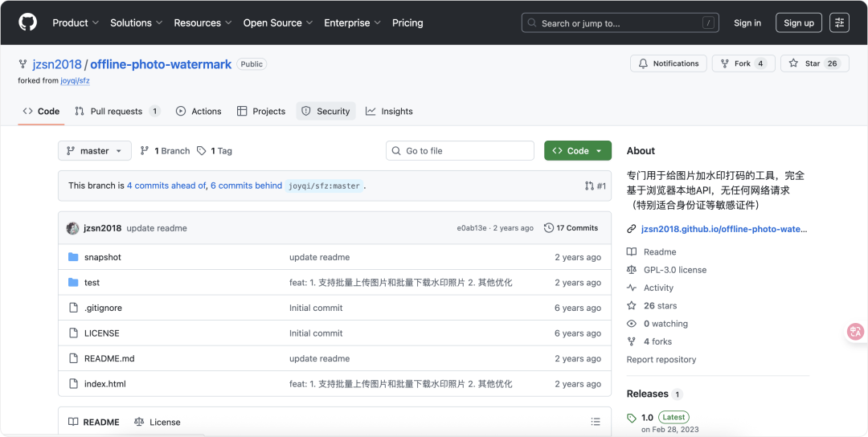Click the pull request #1 icon
Viewport: 868px width, 437px height.
(590, 186)
